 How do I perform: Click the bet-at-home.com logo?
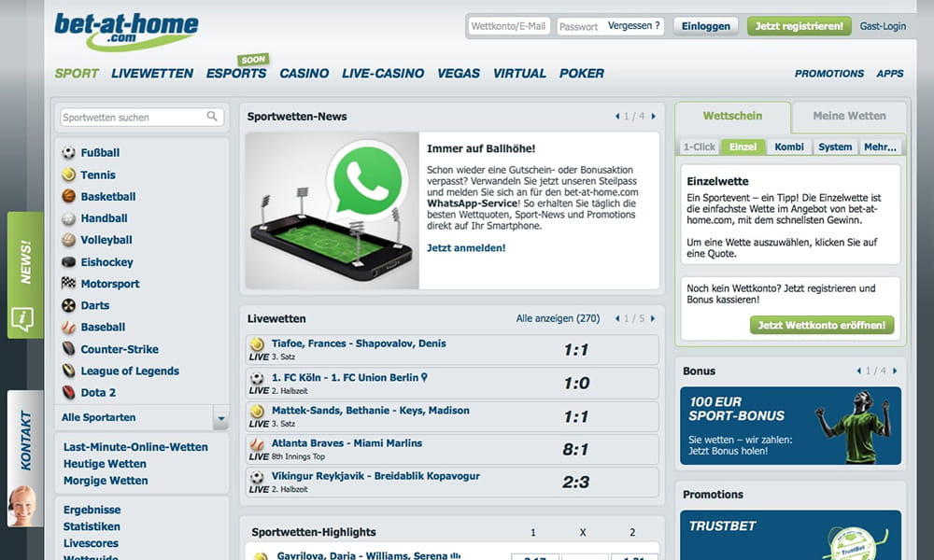[126, 31]
